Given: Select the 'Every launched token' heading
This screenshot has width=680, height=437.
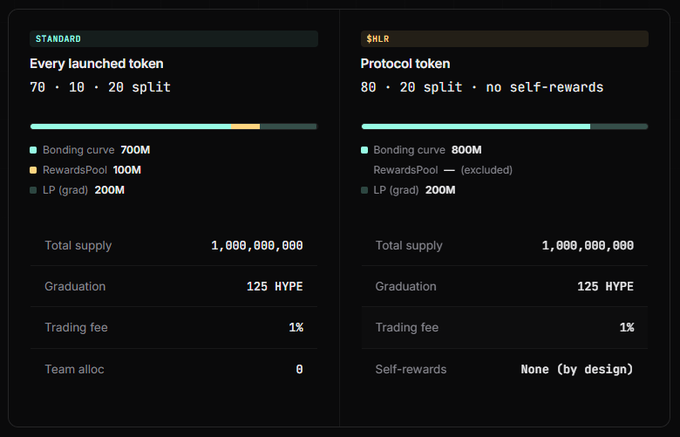Looking at the screenshot, I should pyautogui.click(x=97, y=64).
